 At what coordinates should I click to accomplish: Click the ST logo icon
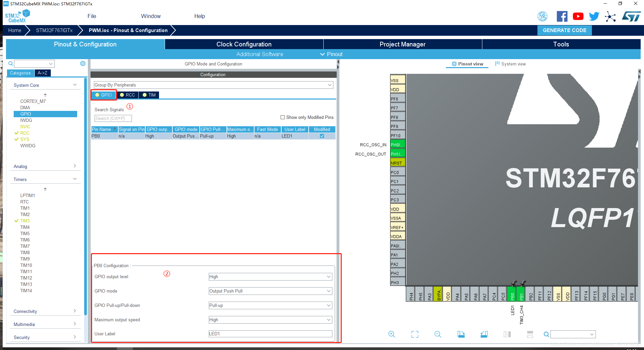(631, 16)
